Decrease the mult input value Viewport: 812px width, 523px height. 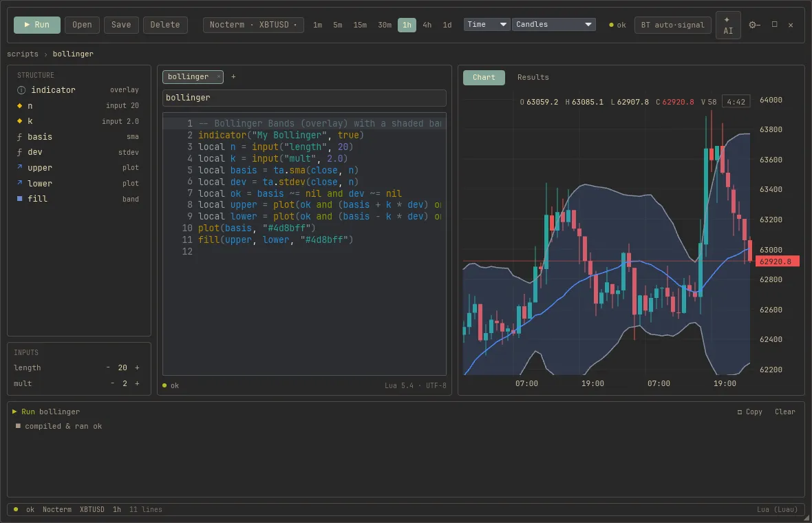click(x=112, y=384)
